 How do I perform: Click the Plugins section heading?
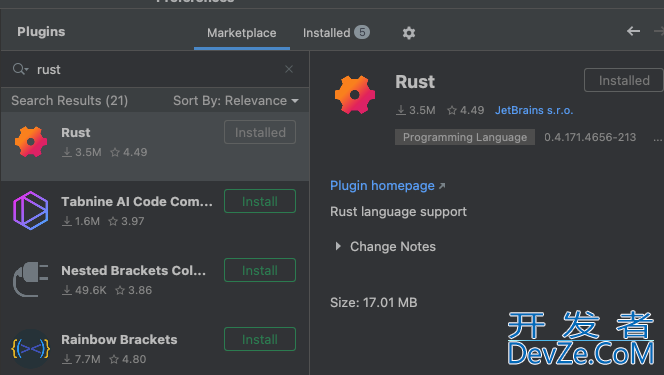(41, 32)
